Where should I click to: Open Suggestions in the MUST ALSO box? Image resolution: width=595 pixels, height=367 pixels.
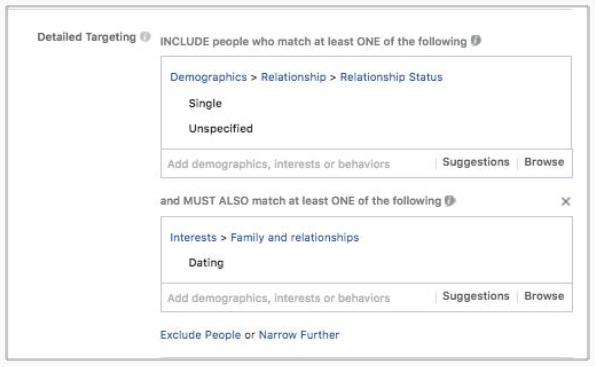476,296
